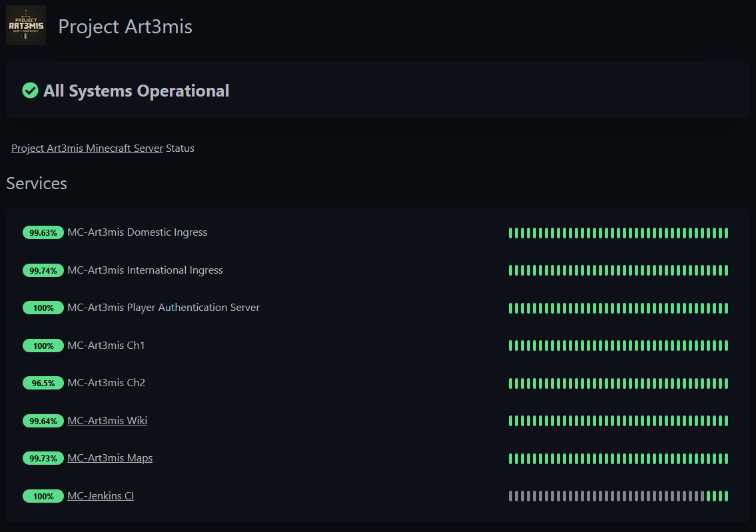The height and width of the screenshot is (532, 756).
Task: Click the Project Art3mis page title
Action: (x=125, y=27)
